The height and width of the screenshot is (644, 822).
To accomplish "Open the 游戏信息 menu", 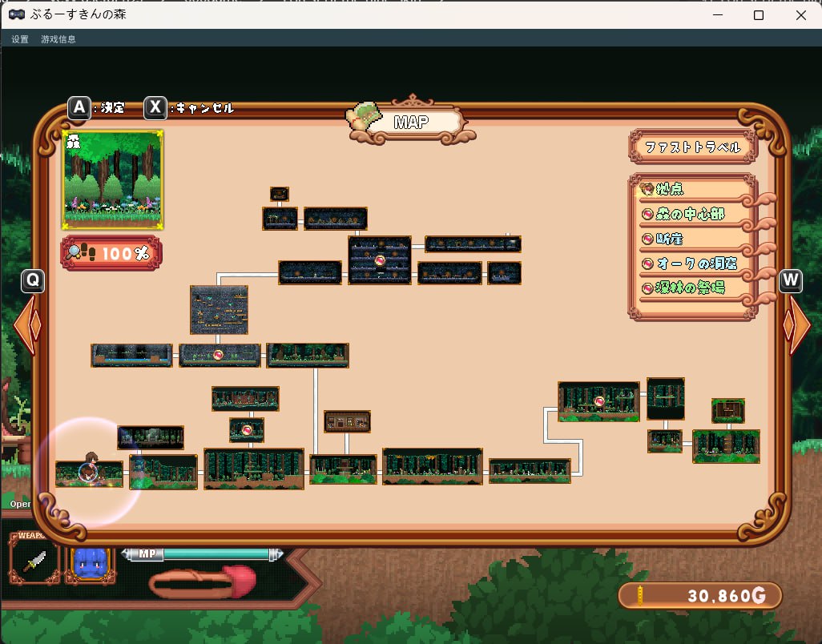I will point(58,39).
